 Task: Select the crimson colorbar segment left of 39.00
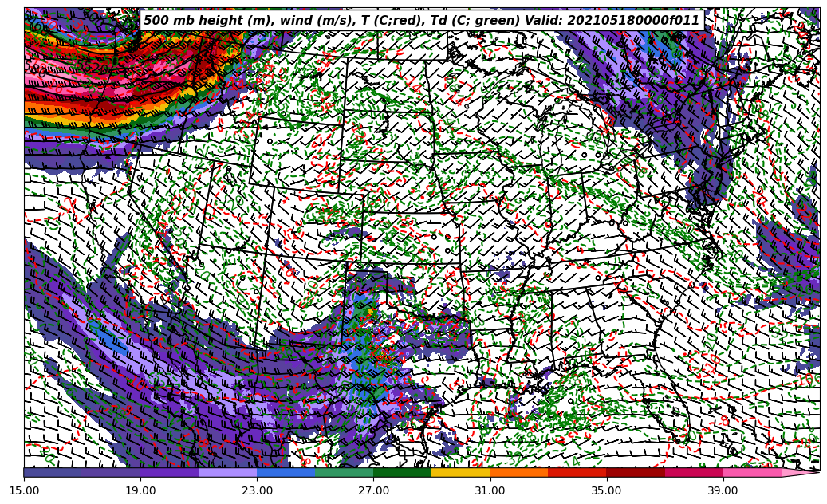coord(694,472)
